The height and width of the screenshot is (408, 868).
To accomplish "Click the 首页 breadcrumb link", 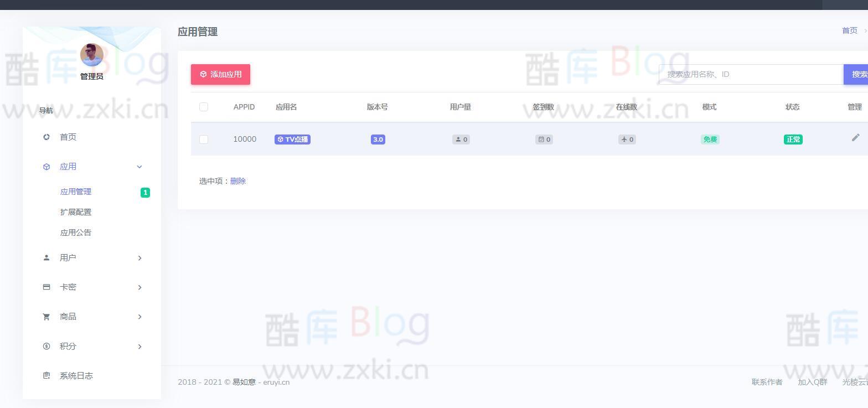I will (x=850, y=30).
